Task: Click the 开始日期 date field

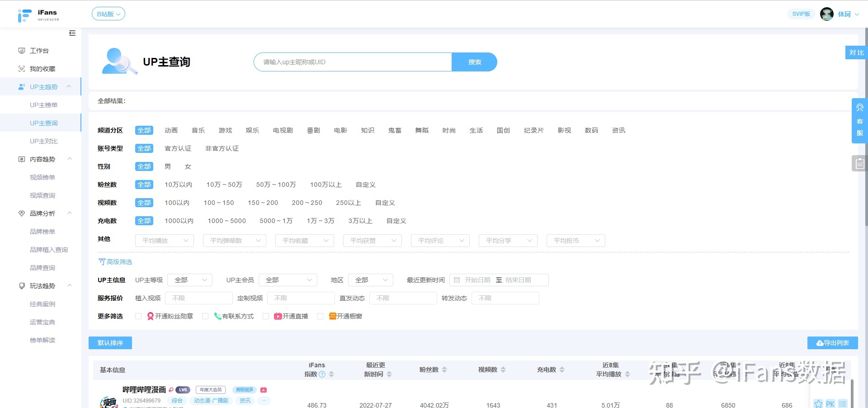Action: pyautogui.click(x=477, y=280)
